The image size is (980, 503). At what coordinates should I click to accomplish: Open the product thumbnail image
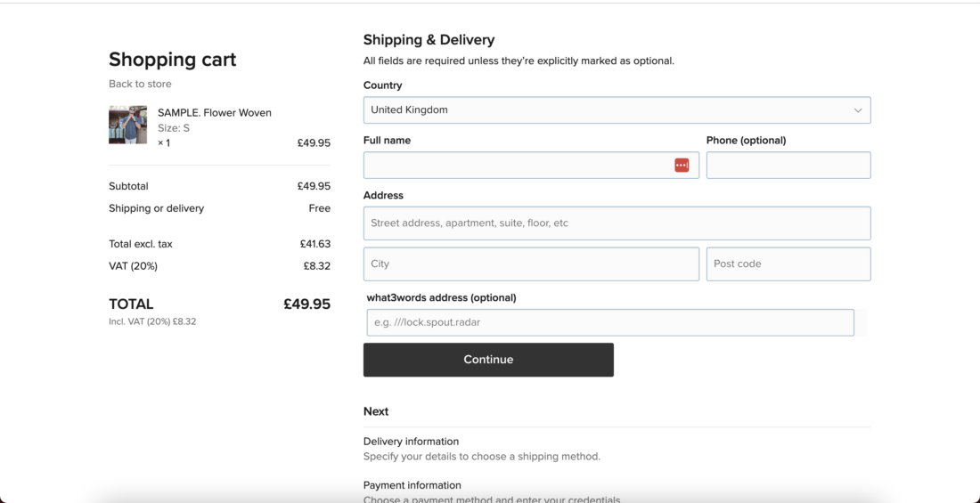coord(127,125)
